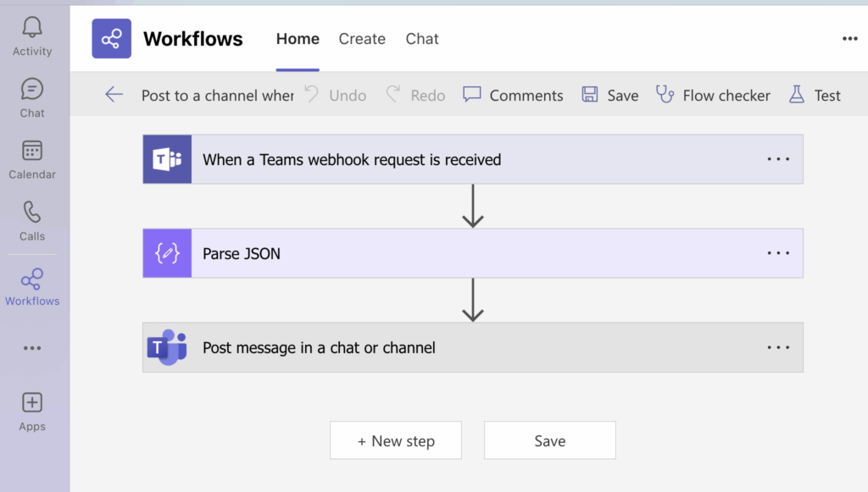Viewport: 868px width, 492px height.
Task: Run the Flow checker
Action: point(714,95)
